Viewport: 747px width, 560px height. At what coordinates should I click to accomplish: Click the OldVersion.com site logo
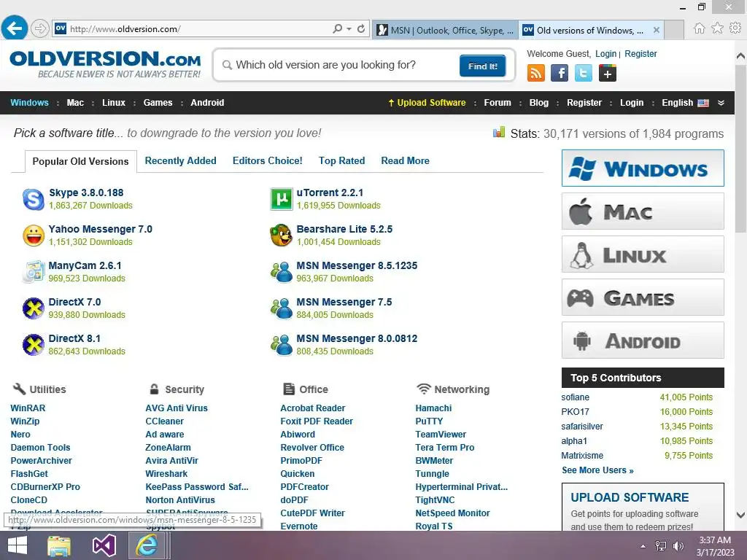click(105, 64)
